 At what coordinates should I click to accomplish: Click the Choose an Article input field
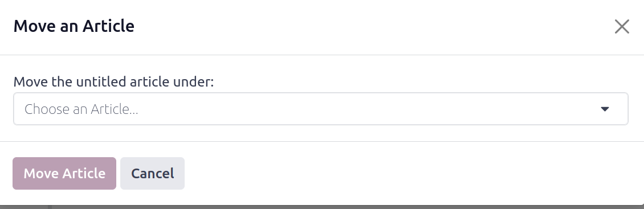321,109
